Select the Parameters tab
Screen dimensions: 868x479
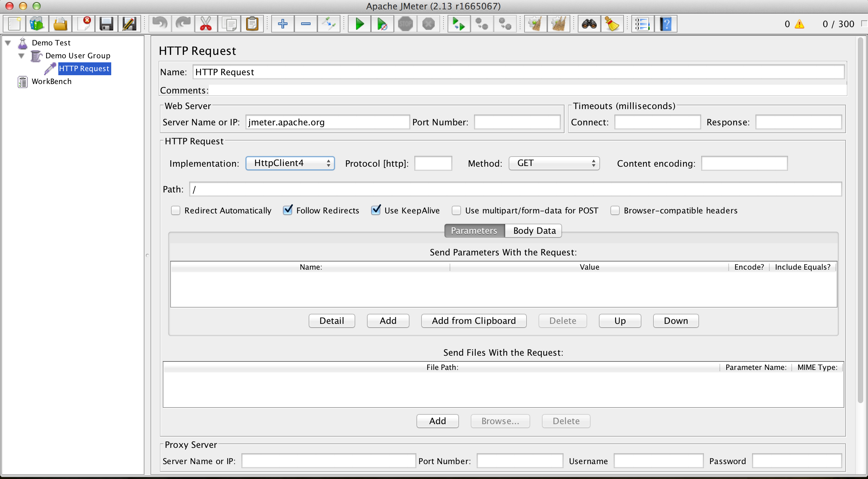tap(474, 230)
